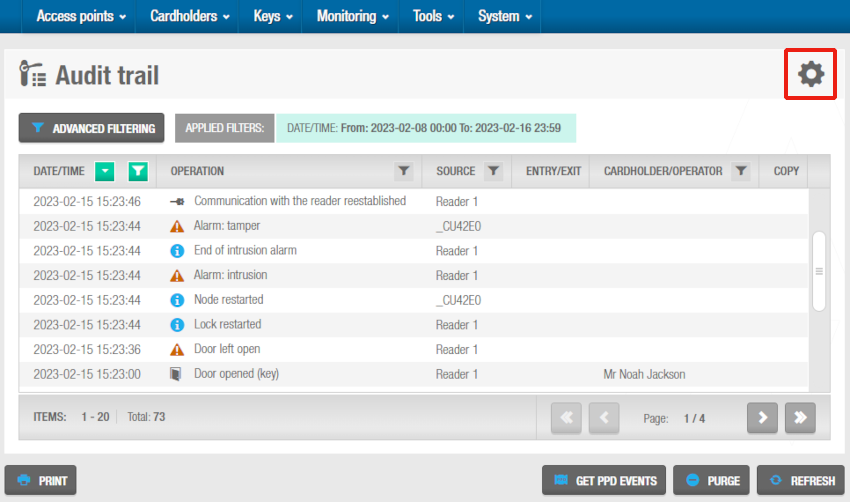Click the ENTRY/EXIT column header
850x502 pixels.
[553, 171]
